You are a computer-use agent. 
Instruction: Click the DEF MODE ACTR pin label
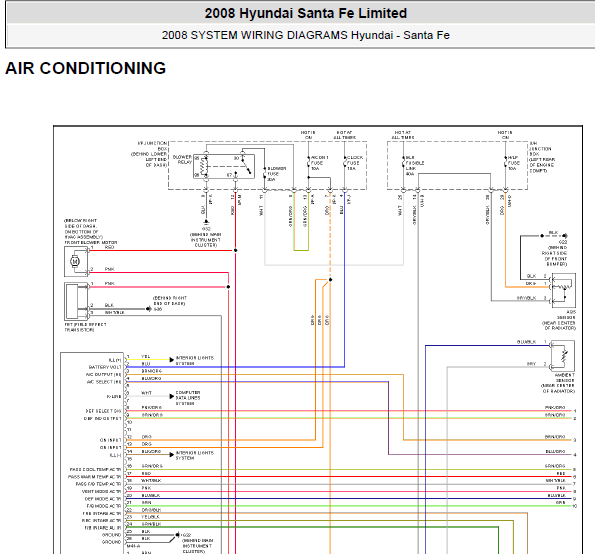(103, 499)
